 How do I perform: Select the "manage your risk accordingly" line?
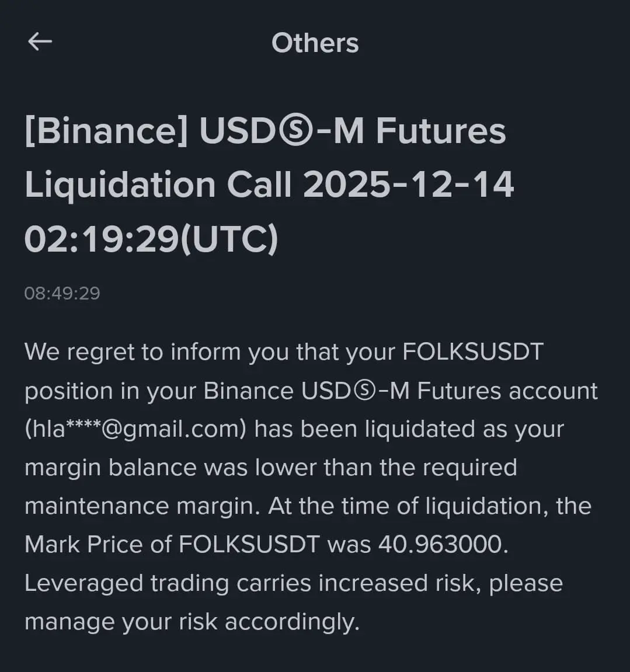(192, 622)
